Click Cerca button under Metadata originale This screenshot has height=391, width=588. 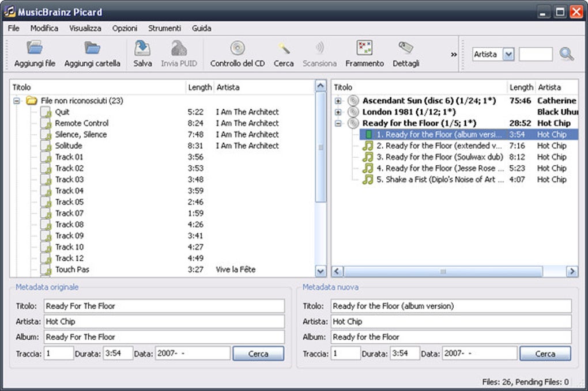[x=258, y=353]
